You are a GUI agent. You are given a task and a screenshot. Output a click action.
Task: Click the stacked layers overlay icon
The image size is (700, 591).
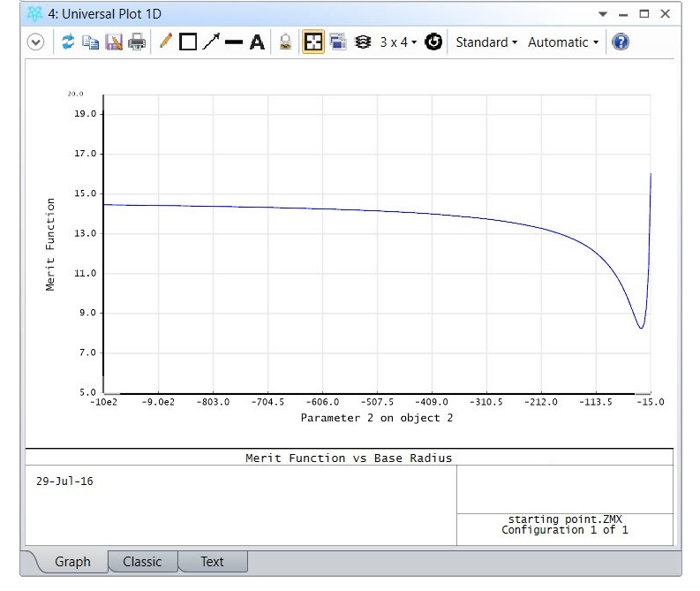[x=362, y=42]
